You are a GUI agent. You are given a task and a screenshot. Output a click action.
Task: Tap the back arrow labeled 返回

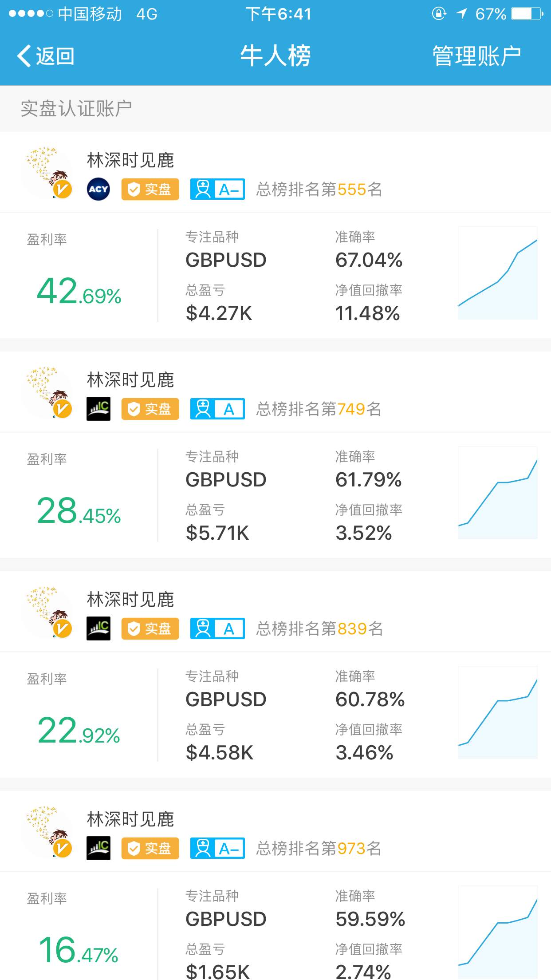click(x=46, y=56)
